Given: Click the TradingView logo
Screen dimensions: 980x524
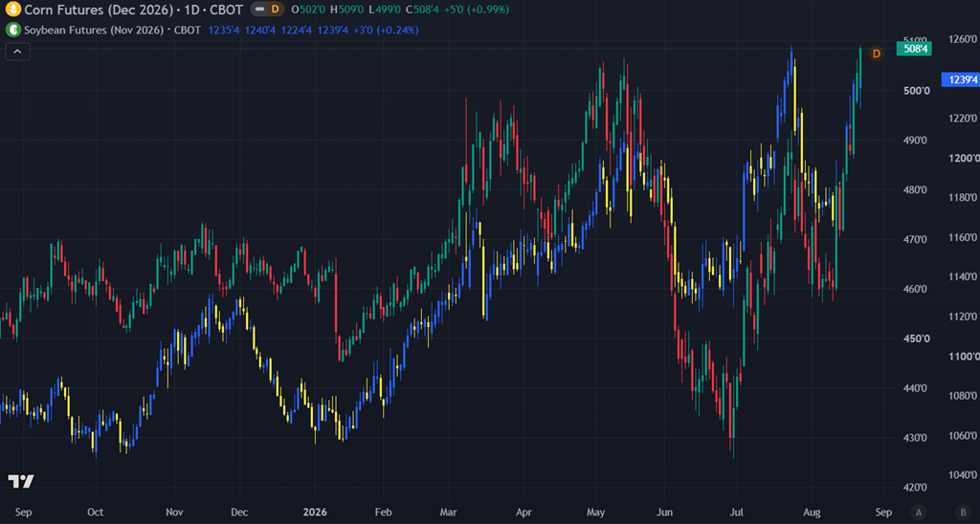Looking at the screenshot, I should tap(21, 481).
